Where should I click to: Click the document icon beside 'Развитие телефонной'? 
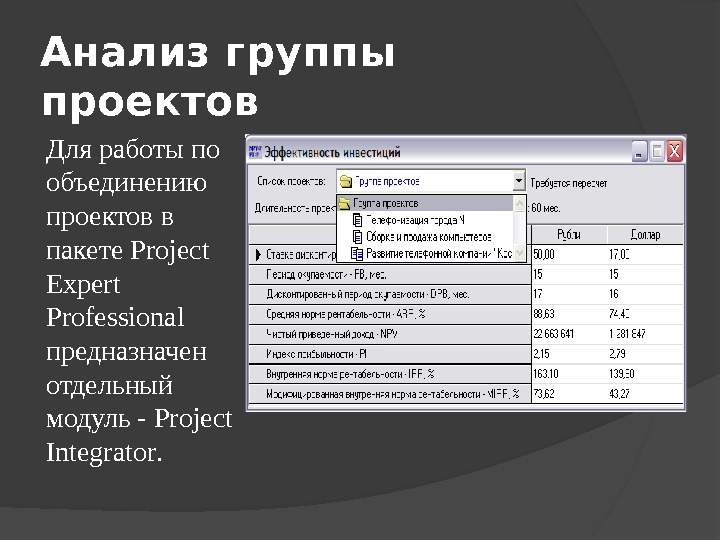click(357, 253)
